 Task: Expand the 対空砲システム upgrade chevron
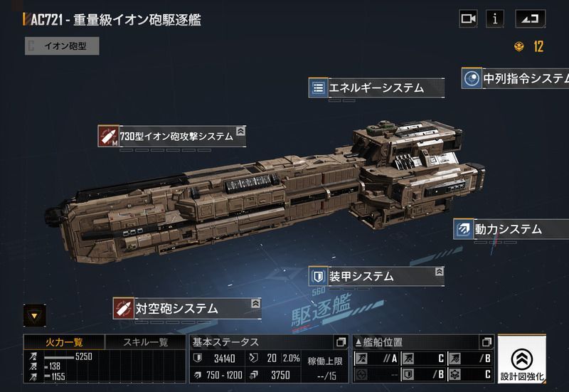256,304
